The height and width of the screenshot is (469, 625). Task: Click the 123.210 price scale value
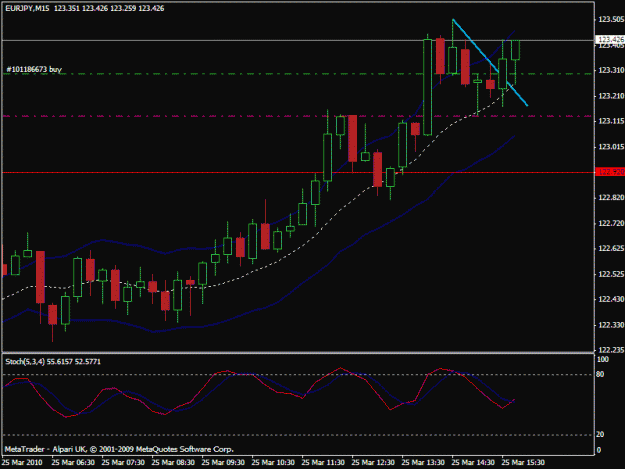pos(611,96)
